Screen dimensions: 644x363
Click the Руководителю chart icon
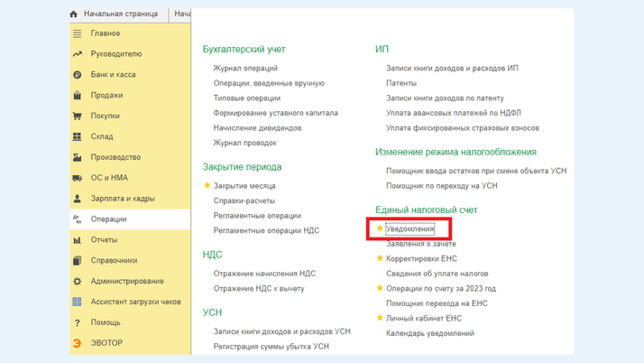pos(78,54)
